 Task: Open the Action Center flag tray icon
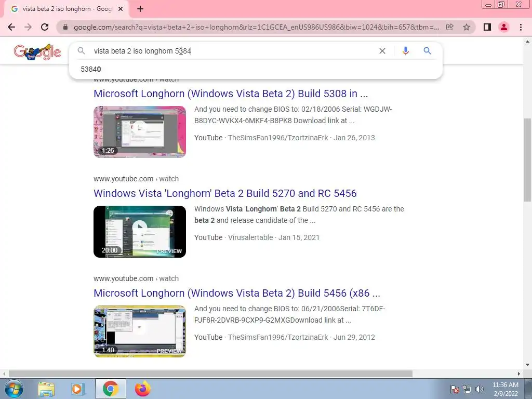[454, 389]
